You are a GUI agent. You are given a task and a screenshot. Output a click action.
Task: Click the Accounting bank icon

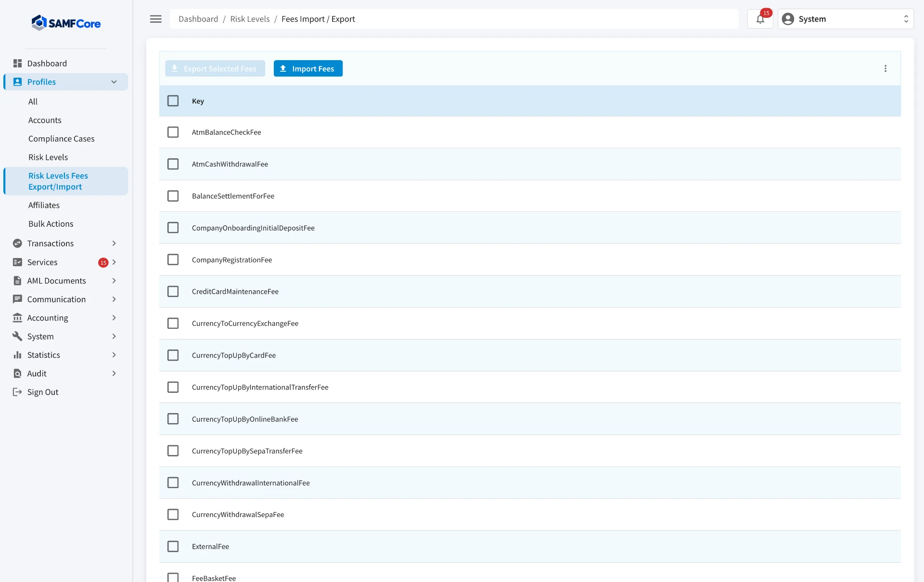[x=17, y=318]
